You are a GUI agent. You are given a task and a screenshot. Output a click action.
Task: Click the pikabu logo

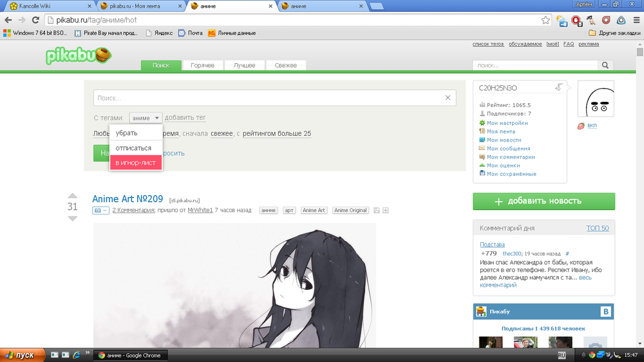click(x=79, y=56)
